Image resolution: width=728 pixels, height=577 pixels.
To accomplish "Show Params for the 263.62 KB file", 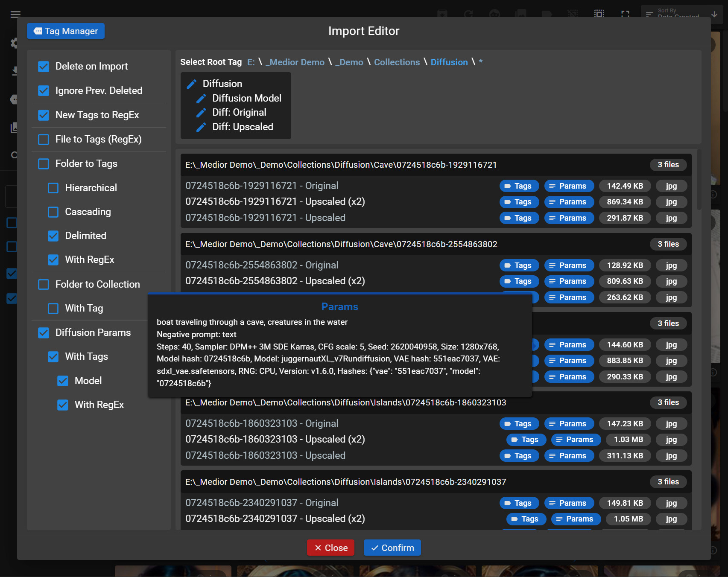I will point(569,297).
